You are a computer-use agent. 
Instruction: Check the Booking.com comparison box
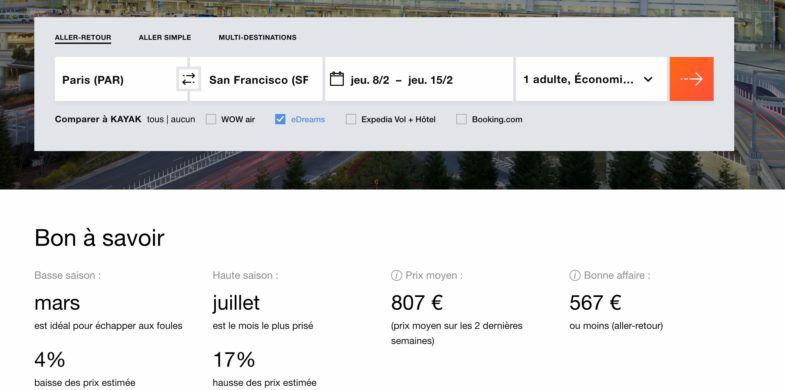pyautogui.click(x=462, y=119)
